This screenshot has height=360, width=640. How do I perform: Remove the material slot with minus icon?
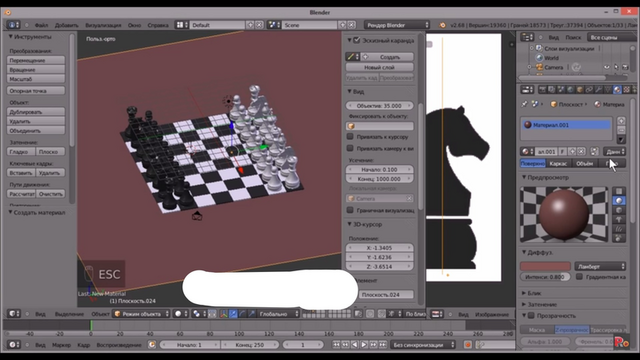tap(621, 130)
